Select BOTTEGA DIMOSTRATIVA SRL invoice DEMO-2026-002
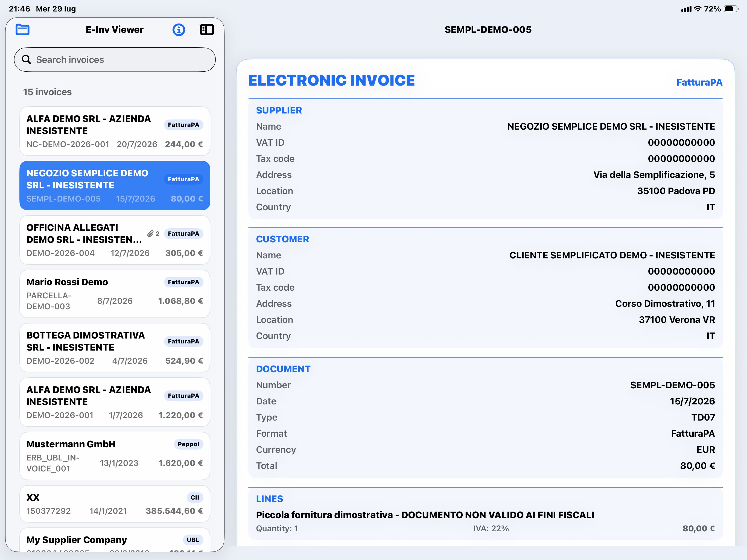 coord(115,348)
